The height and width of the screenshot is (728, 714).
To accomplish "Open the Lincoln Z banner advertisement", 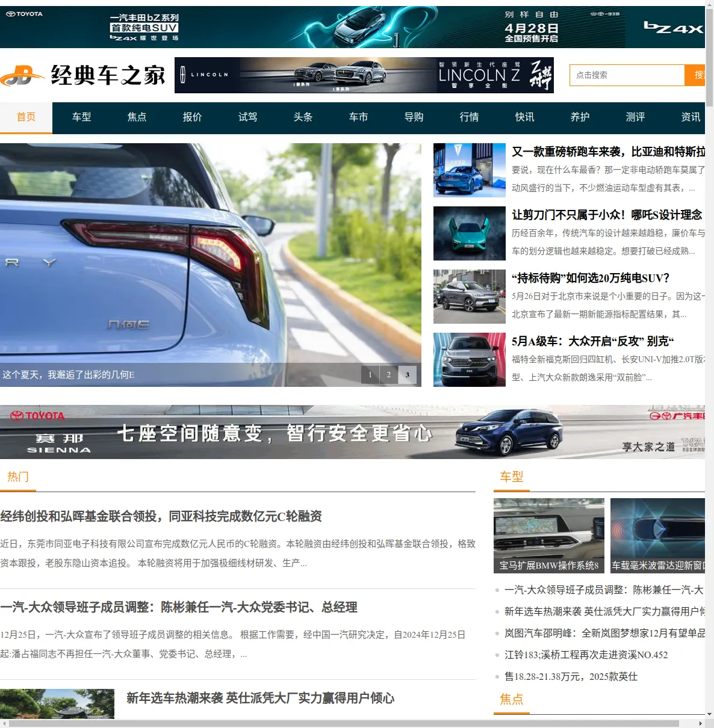I will 364,75.
